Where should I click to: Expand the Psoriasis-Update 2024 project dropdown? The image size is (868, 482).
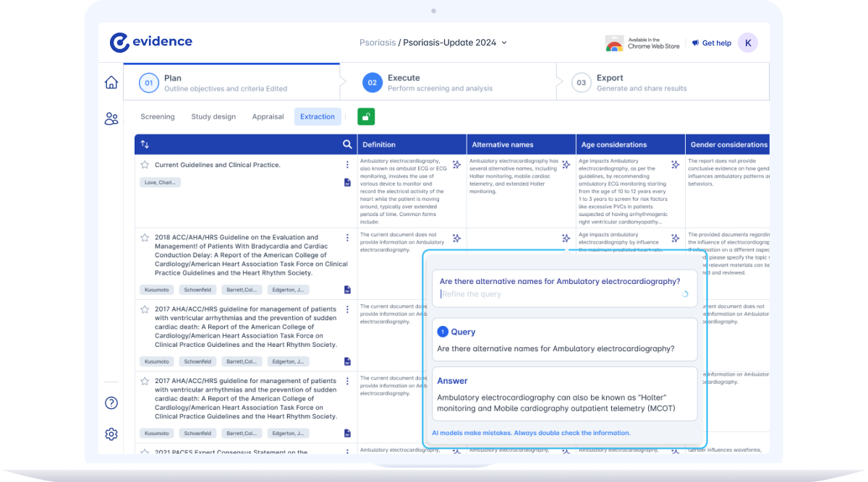point(504,43)
